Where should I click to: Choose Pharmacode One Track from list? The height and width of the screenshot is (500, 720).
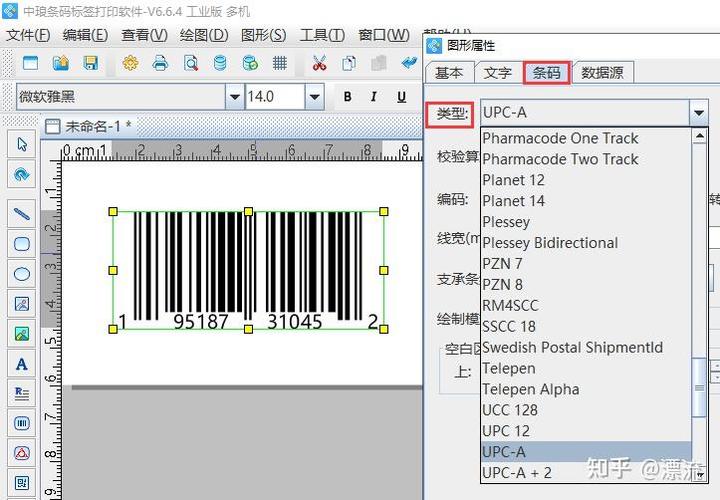point(586,138)
